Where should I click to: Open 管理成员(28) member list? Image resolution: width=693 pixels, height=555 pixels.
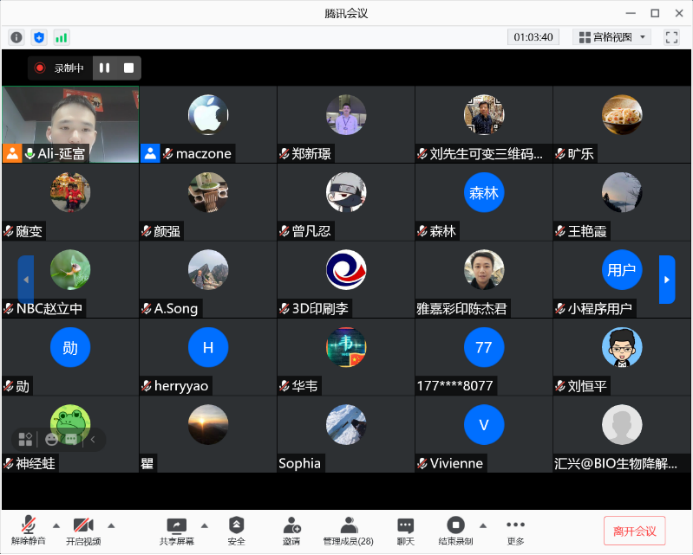coord(348,529)
